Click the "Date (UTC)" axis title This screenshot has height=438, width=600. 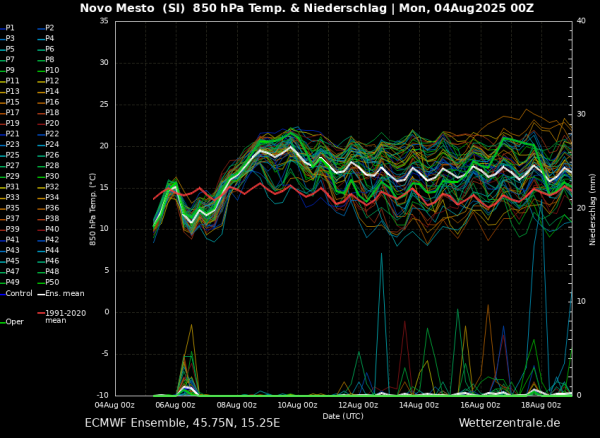(x=343, y=416)
